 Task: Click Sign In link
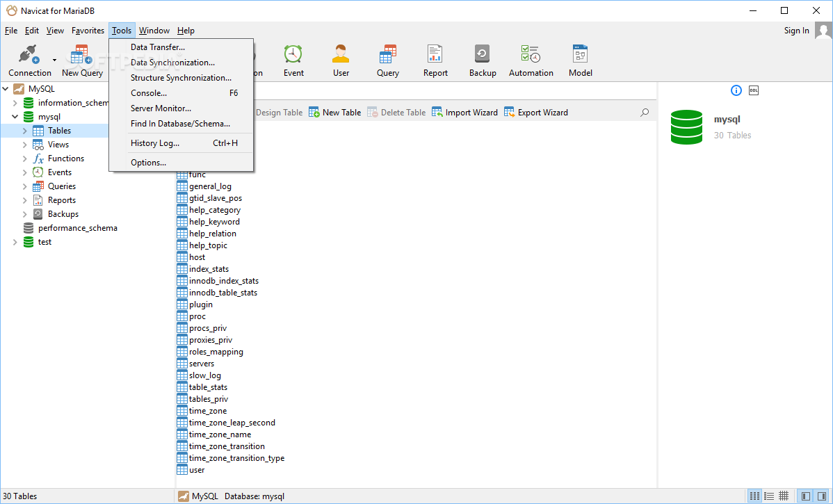796,31
